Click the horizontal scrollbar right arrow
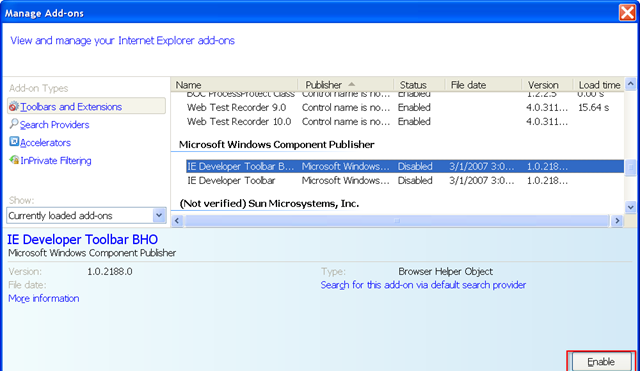 (x=617, y=221)
